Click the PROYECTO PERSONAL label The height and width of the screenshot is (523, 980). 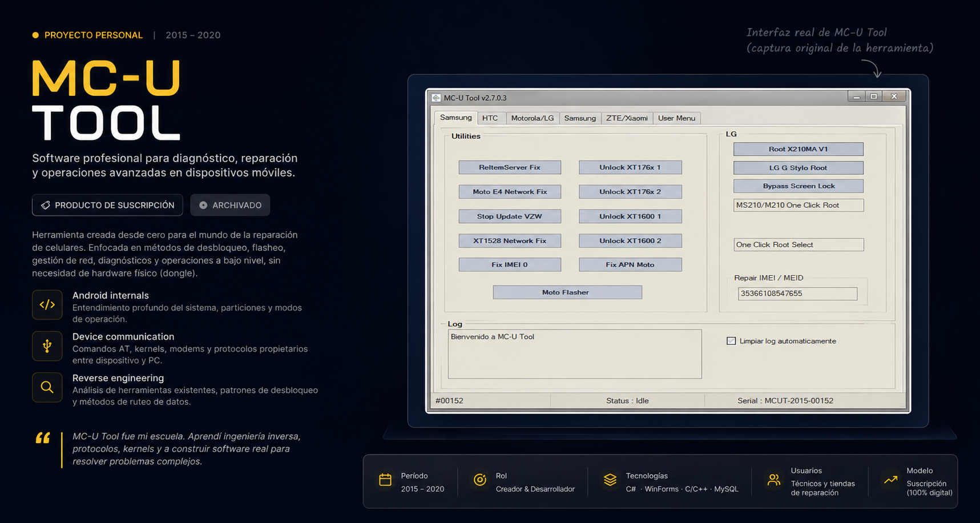coord(94,35)
